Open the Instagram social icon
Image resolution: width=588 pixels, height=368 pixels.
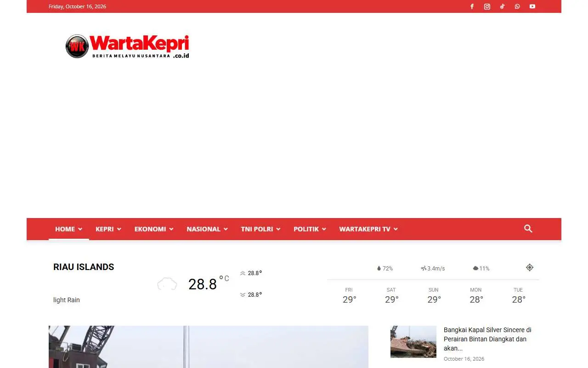[487, 6]
